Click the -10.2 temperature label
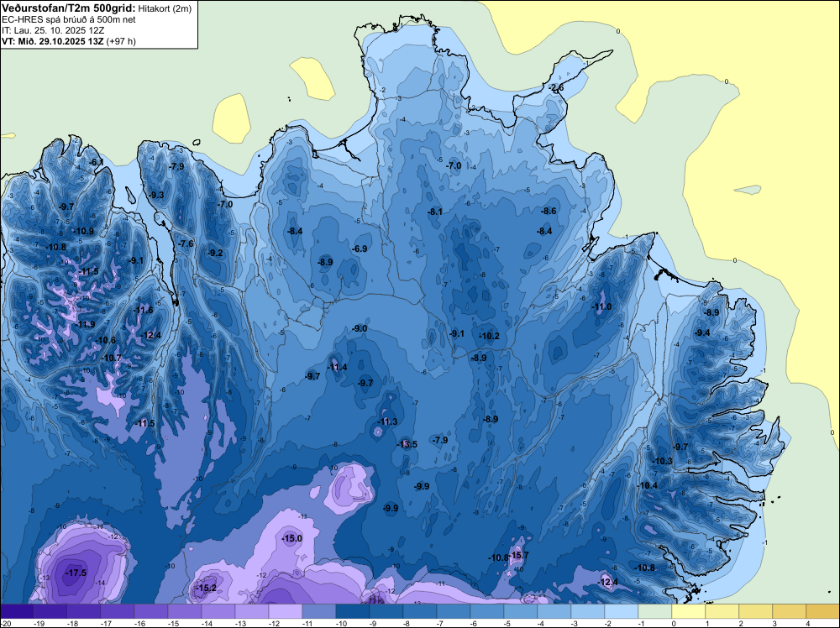 click(489, 336)
